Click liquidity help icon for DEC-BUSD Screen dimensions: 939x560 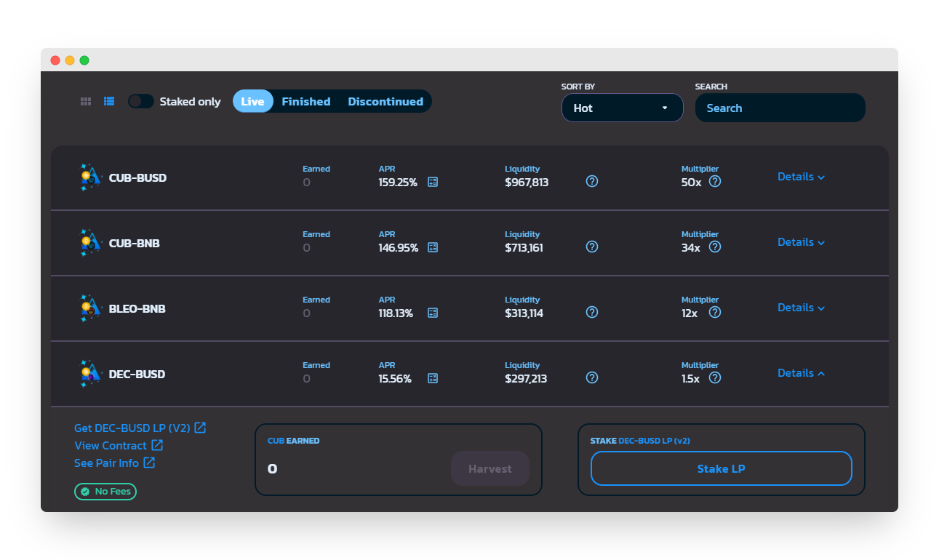coord(592,377)
